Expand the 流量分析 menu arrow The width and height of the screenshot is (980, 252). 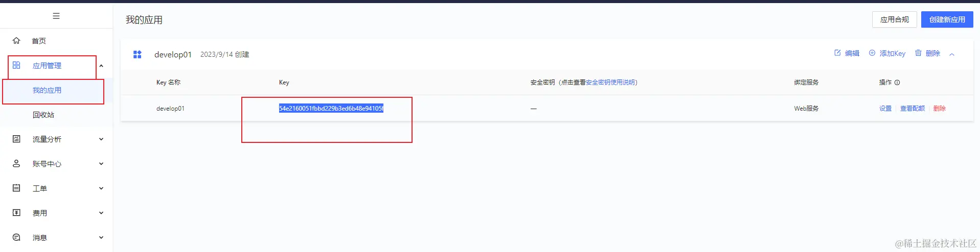101,139
